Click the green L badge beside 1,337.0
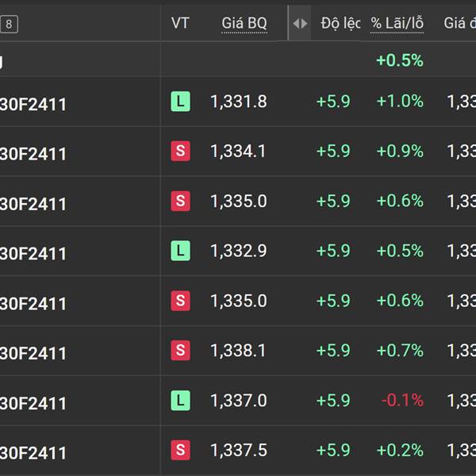This screenshot has height=476, width=476. click(x=180, y=401)
